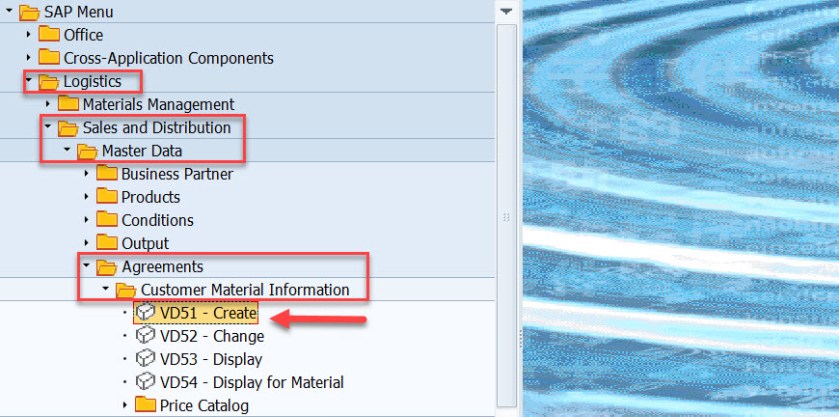Screen dimensions: 839x417
Task: Expand the Price Catalog arrow
Action: (x=125, y=405)
